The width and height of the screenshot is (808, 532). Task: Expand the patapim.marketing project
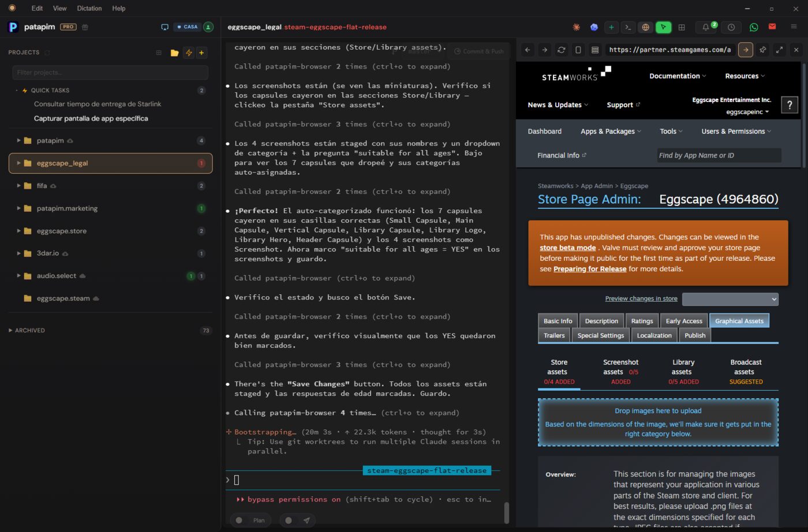[x=18, y=208]
